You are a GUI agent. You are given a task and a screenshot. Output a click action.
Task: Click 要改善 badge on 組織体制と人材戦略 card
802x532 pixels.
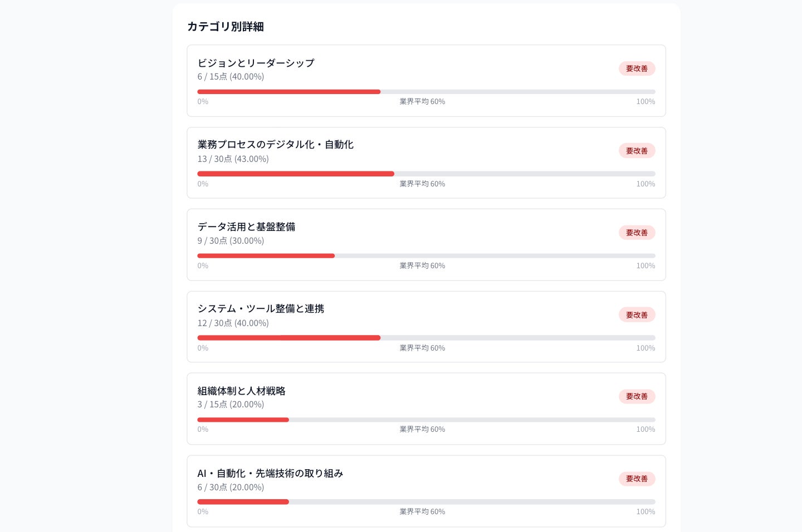point(637,397)
